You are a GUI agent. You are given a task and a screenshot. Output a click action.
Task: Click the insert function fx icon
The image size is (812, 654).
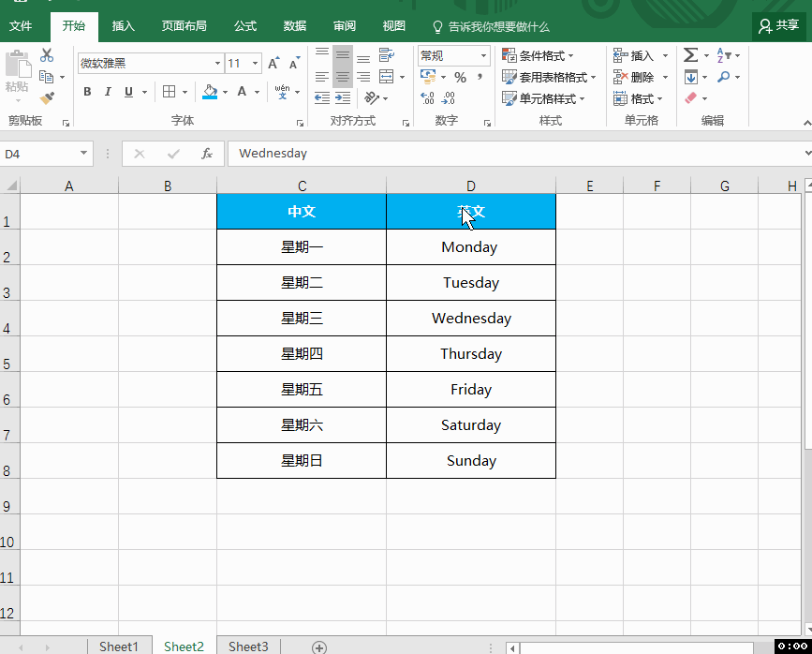[207, 154]
